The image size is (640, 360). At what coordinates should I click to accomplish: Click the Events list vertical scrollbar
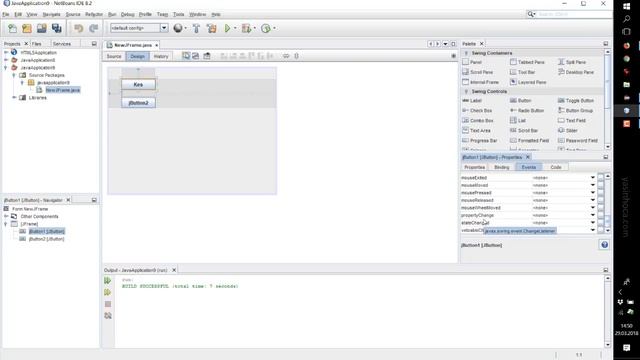pyautogui.click(x=607, y=203)
